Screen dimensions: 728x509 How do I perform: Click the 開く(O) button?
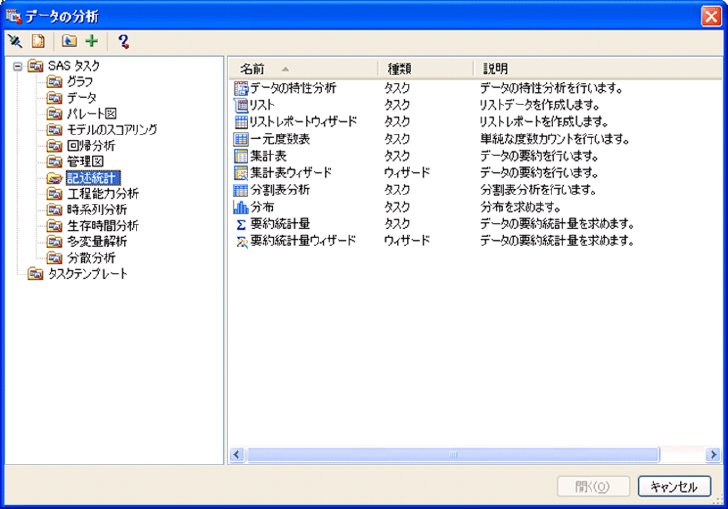tap(593, 486)
